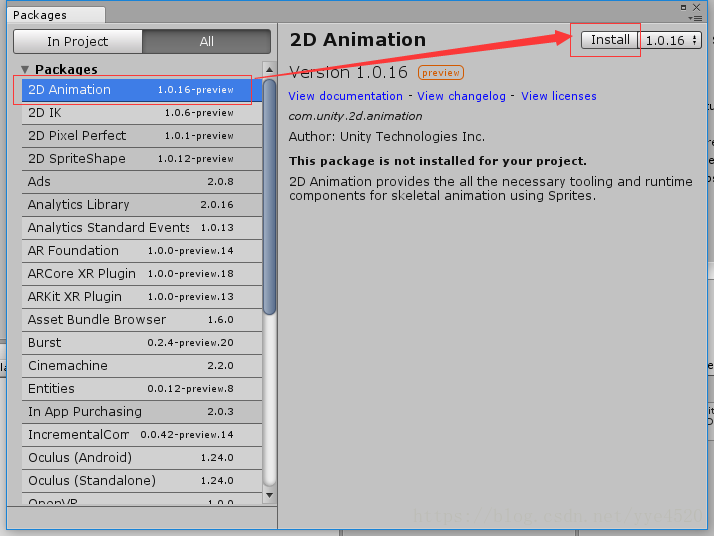Select the Oculus (Android) package
The width and height of the screenshot is (714, 536).
point(142,458)
